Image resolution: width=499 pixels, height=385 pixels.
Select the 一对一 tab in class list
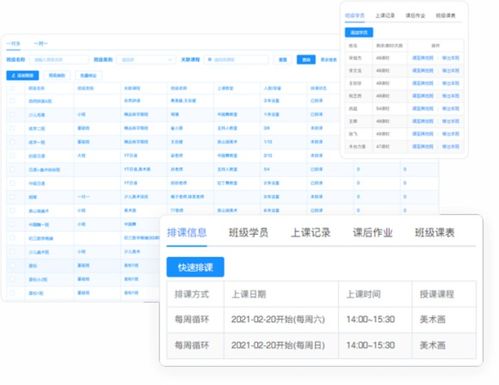pyautogui.click(x=41, y=43)
